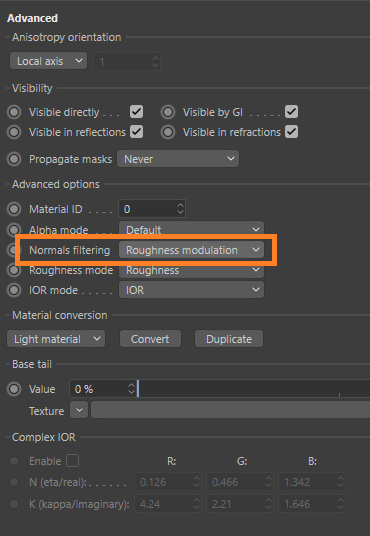Toggle the Visible directly checkbox
370x536 pixels.
[x=136, y=112]
